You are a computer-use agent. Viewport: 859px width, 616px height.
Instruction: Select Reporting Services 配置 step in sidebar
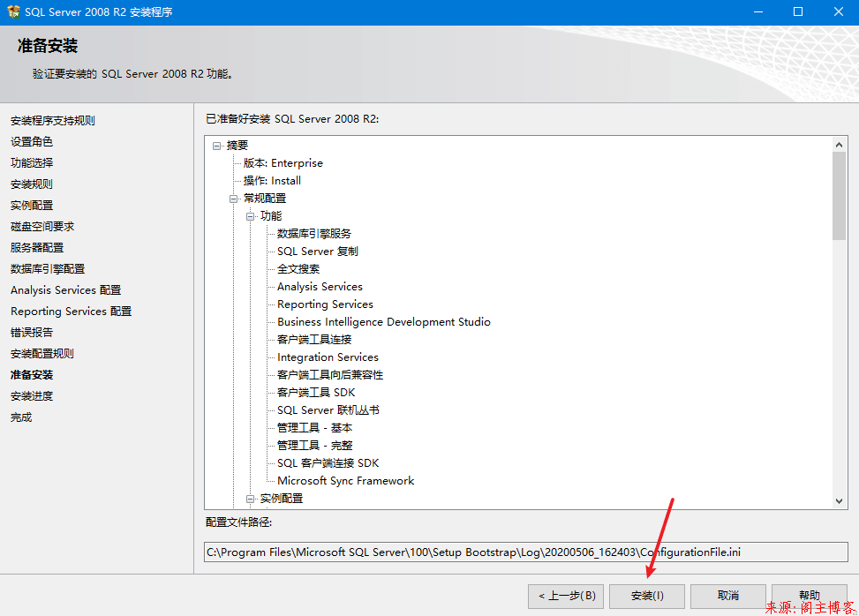(x=72, y=311)
